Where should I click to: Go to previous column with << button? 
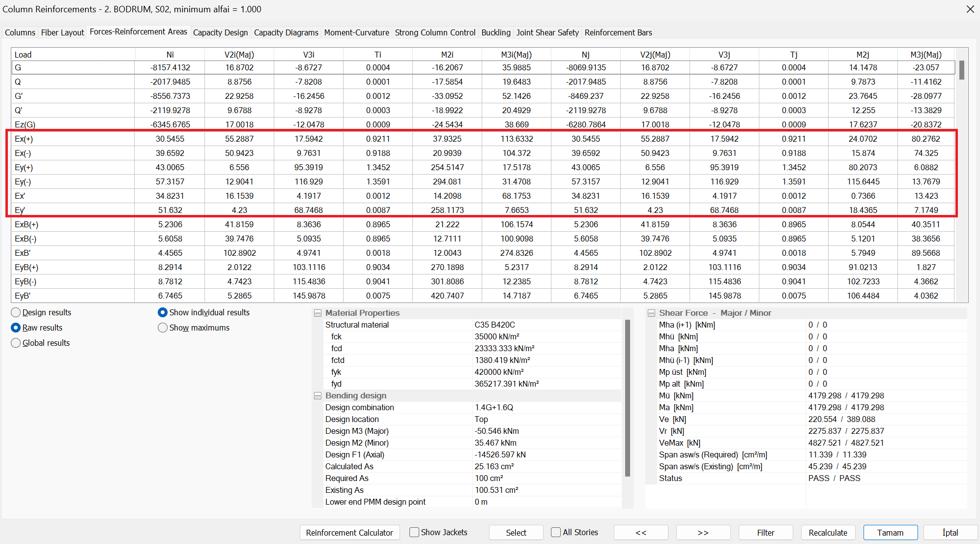[641, 533]
